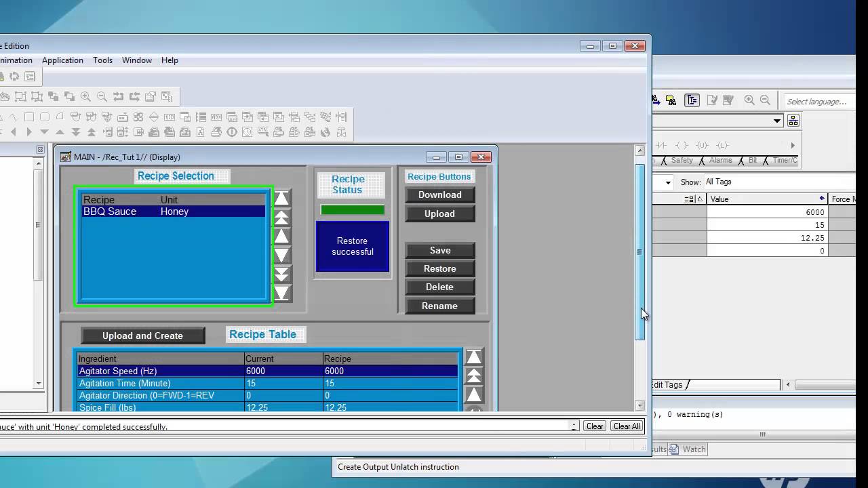
Task: Open the Select language dropdown
Action: pos(819,102)
